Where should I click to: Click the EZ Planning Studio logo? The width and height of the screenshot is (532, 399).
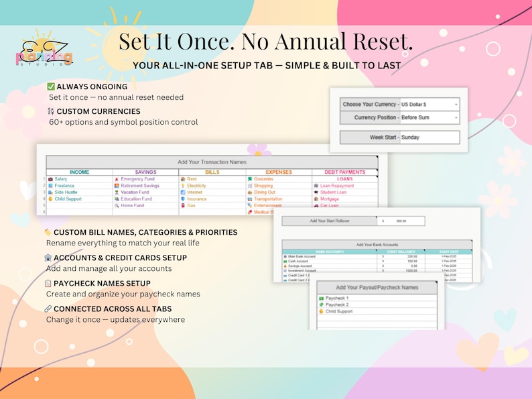tap(44, 49)
